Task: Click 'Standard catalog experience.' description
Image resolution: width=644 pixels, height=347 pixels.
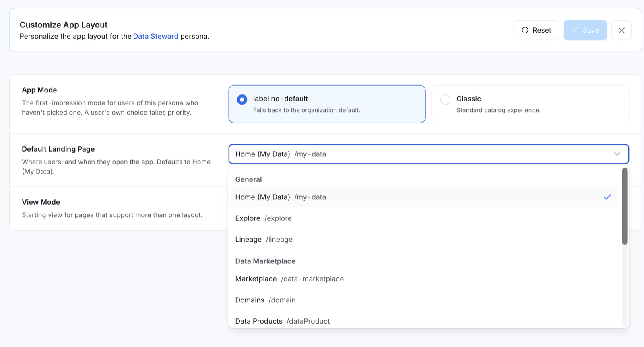Action: (498, 110)
